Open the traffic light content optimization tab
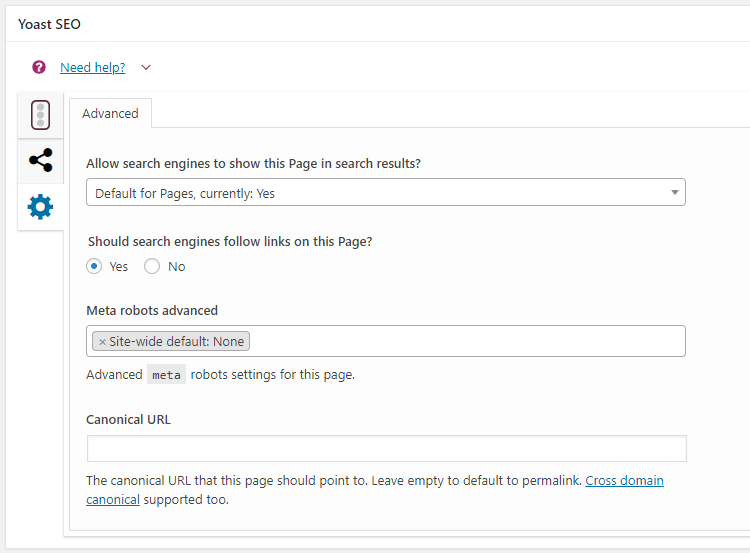This screenshot has height=553, width=750. pyautogui.click(x=41, y=115)
